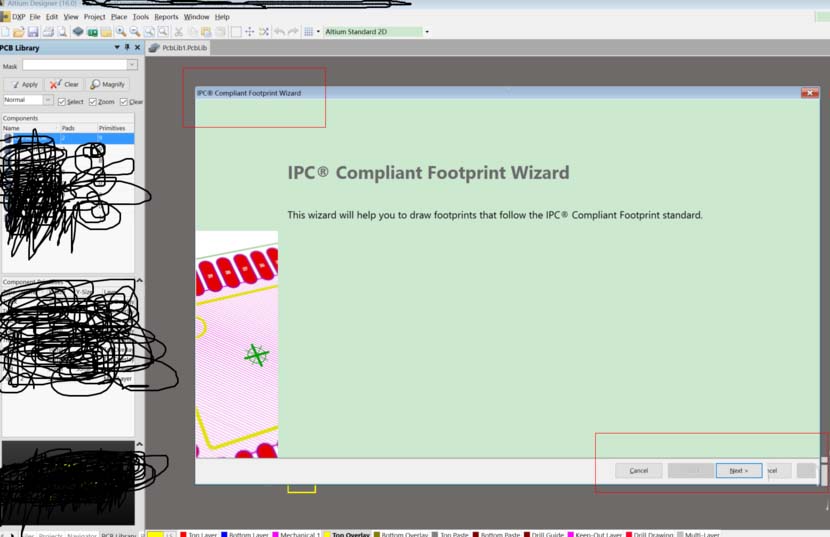Click the Select Inside Area rectangle icon

tap(236, 32)
